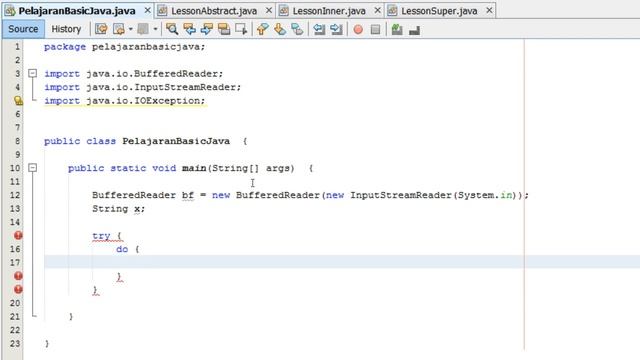Click 'java.io.BufferedReader' import text
This screenshot has width=640, height=360.
click(154, 74)
